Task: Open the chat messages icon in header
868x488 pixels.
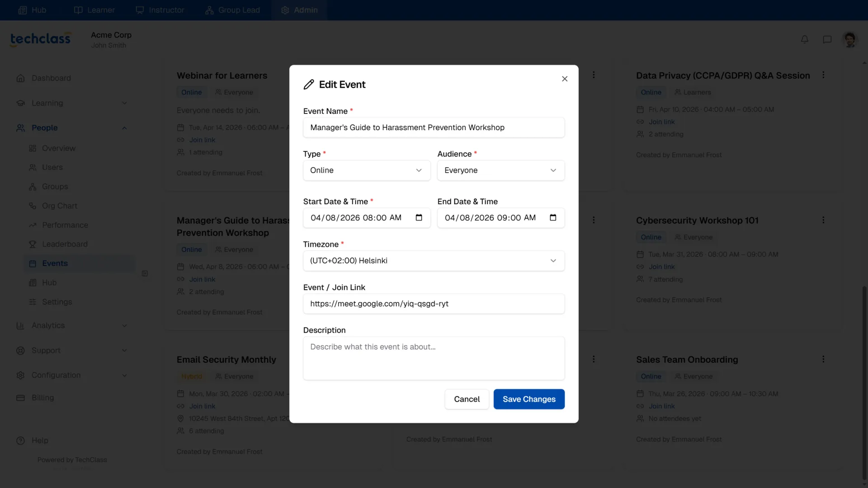Action: (827, 39)
